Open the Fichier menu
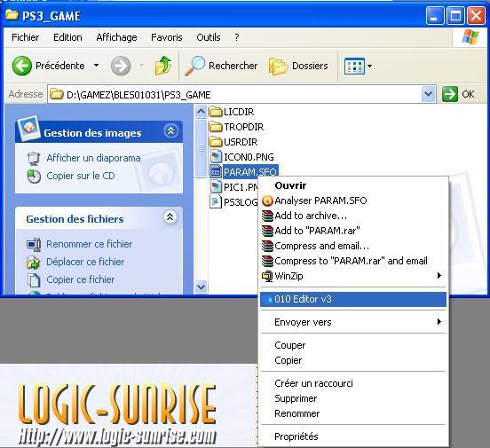Screen dimensions: 490x448 tap(26, 37)
